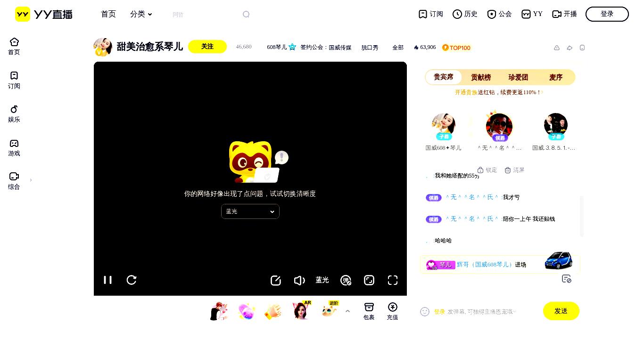Click the player feedback edit icon
The image size is (644, 339).
[x=276, y=281]
